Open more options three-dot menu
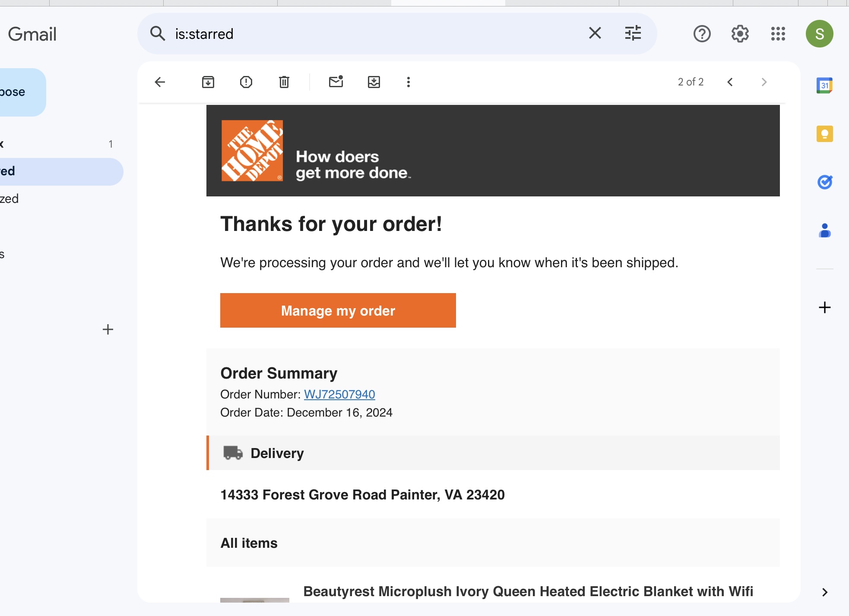The width and height of the screenshot is (849, 616). [409, 82]
